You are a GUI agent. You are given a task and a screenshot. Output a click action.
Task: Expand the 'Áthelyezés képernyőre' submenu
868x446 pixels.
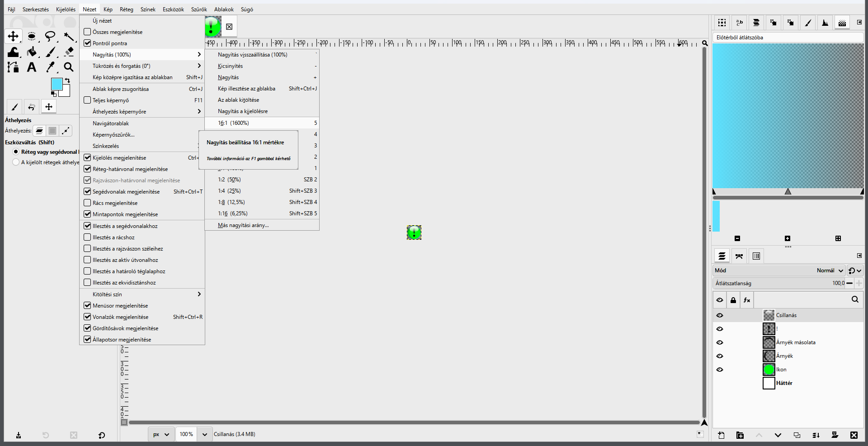click(x=142, y=112)
